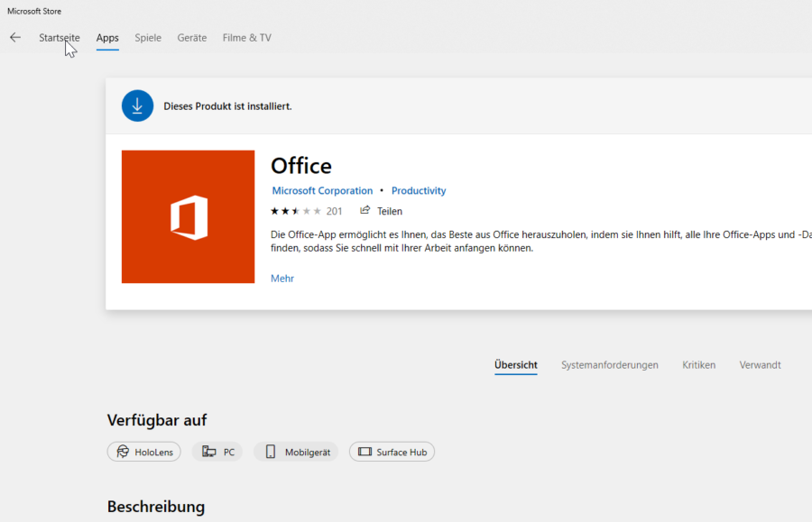Image resolution: width=812 pixels, height=522 pixels.
Task: Click the orange Office app logo
Action: click(x=188, y=216)
